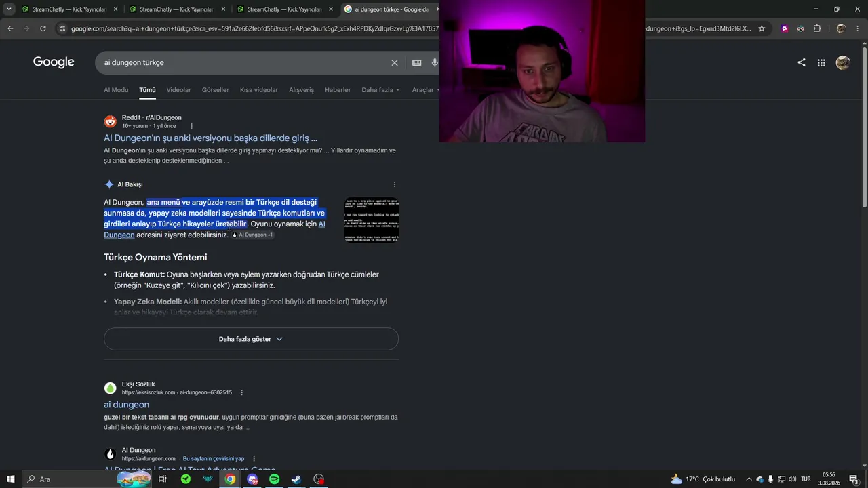This screenshot has width=868, height=488.
Task: Click the Windows taskbar search box
Action: point(87,479)
